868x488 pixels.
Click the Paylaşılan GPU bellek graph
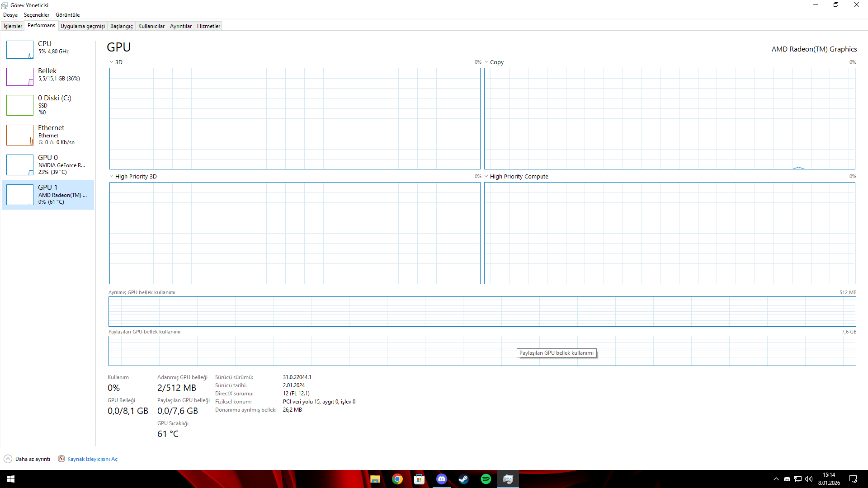click(316, 351)
